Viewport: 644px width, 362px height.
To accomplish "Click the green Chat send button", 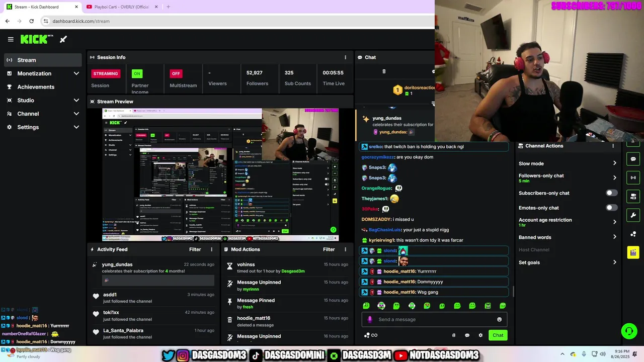I will point(498,335).
